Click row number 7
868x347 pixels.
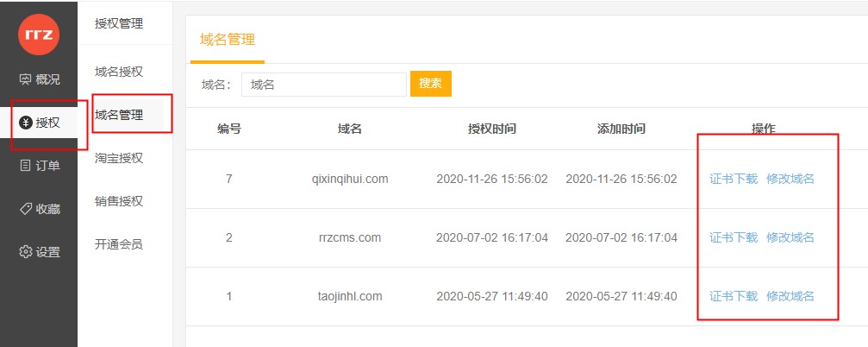click(229, 179)
